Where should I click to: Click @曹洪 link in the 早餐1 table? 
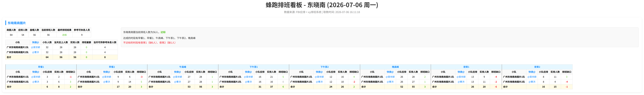[35, 82]
